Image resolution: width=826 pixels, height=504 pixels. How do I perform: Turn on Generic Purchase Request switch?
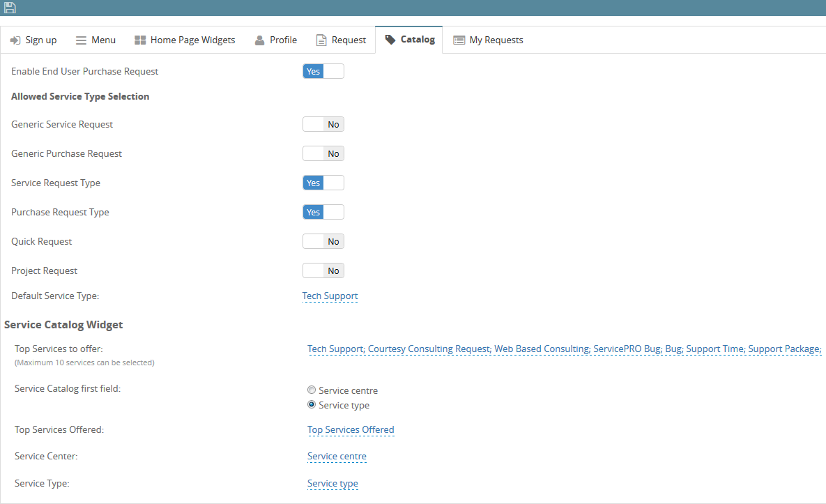pos(323,153)
